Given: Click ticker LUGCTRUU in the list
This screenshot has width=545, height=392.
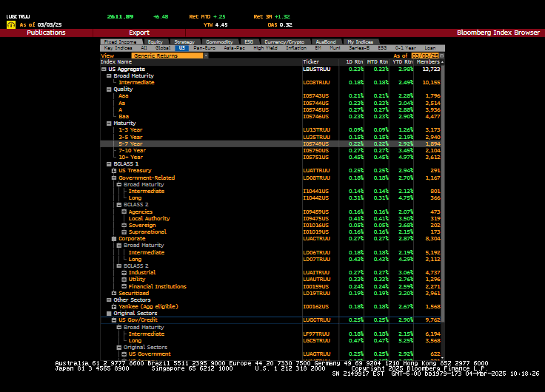Looking at the screenshot, I should coord(317,320).
